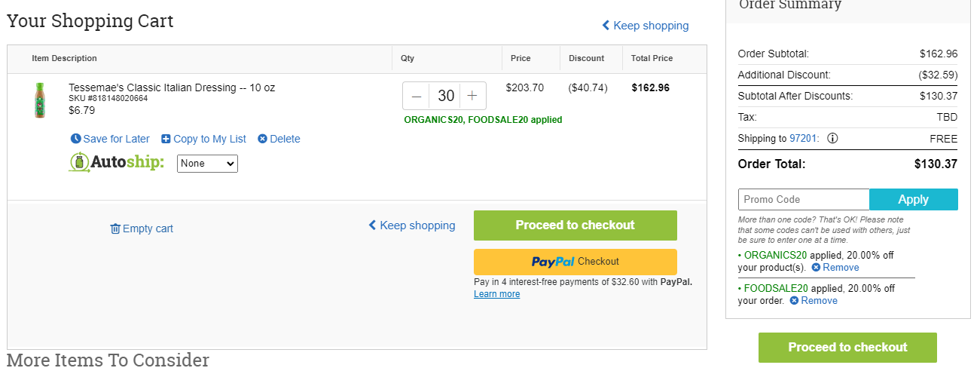
Task: Click the shipping info circle icon
Action: point(832,139)
